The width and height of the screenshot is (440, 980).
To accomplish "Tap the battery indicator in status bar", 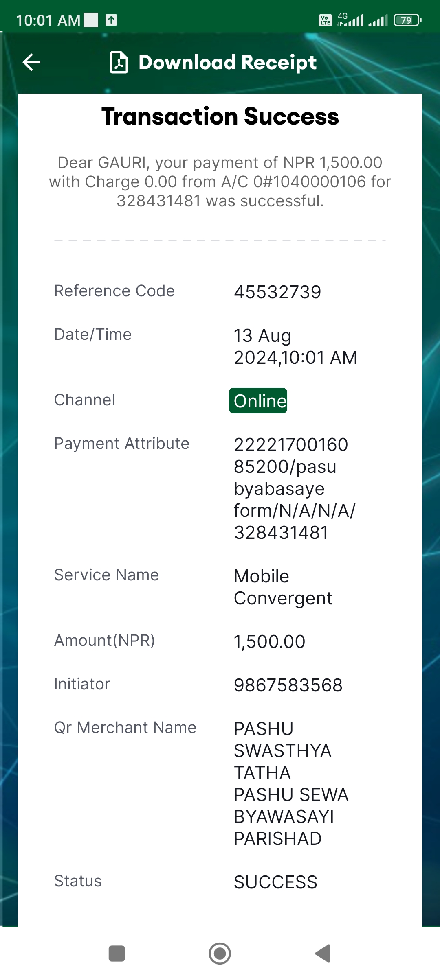I will (407, 20).
